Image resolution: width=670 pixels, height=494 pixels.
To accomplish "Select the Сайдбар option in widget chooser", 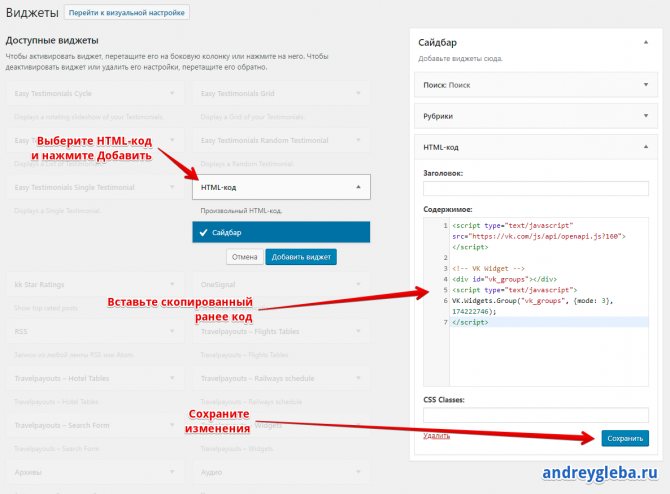I will [x=281, y=232].
